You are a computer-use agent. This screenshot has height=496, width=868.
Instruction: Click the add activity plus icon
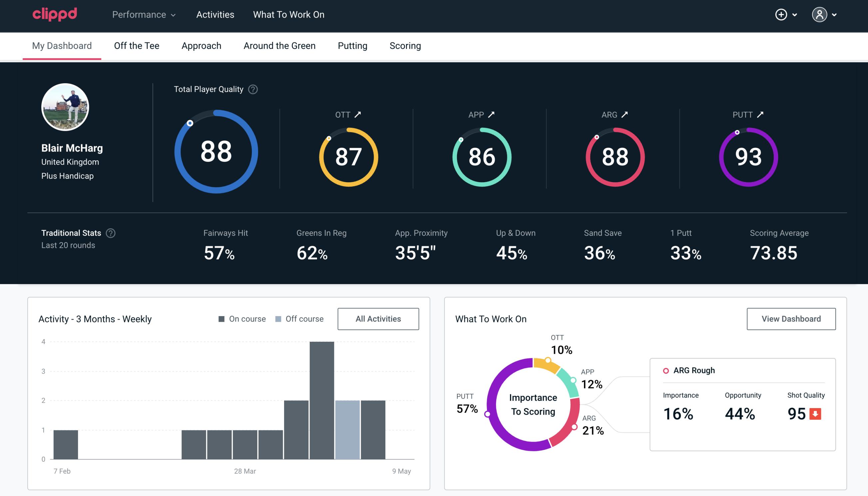click(x=781, y=15)
